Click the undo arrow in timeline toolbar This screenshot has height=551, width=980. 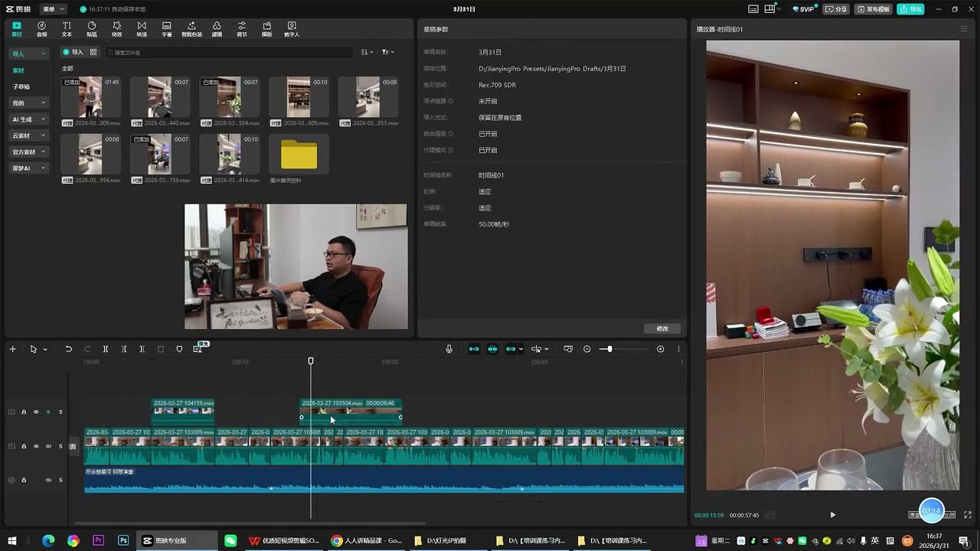(68, 349)
